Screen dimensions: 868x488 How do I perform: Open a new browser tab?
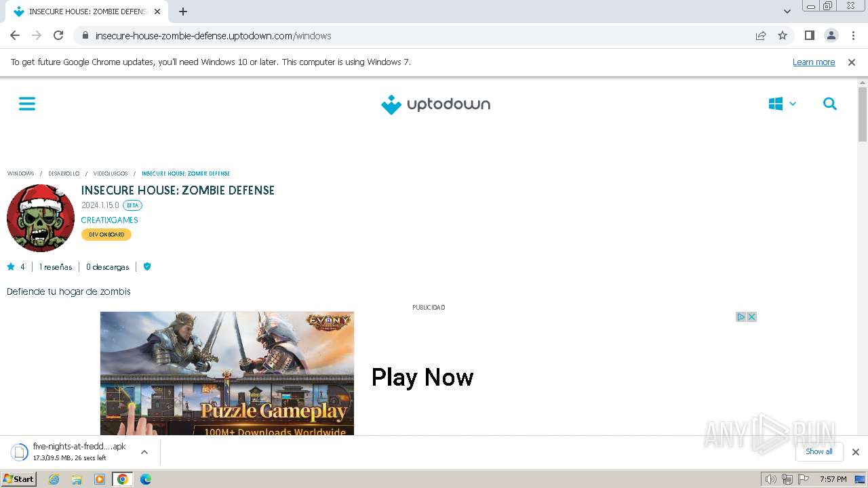(183, 12)
